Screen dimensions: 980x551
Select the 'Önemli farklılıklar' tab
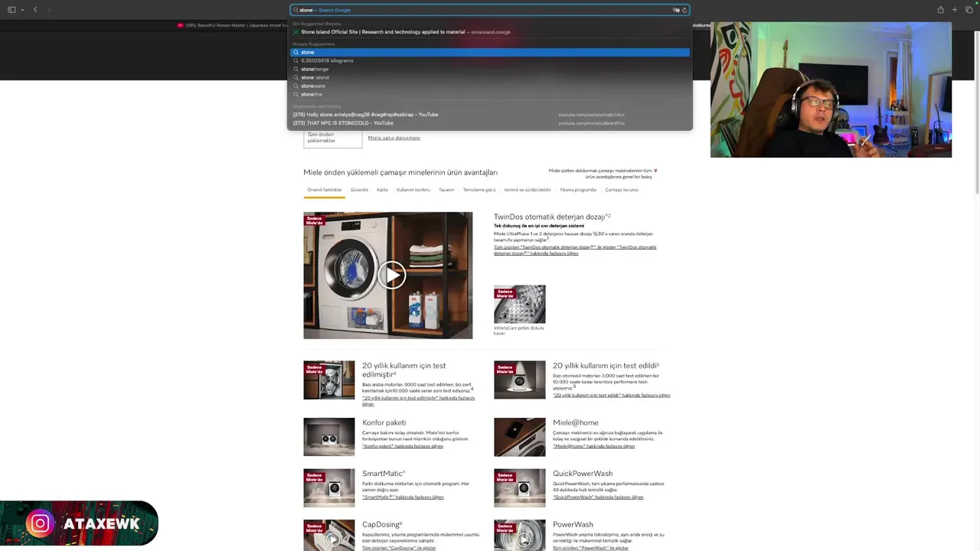coord(325,190)
